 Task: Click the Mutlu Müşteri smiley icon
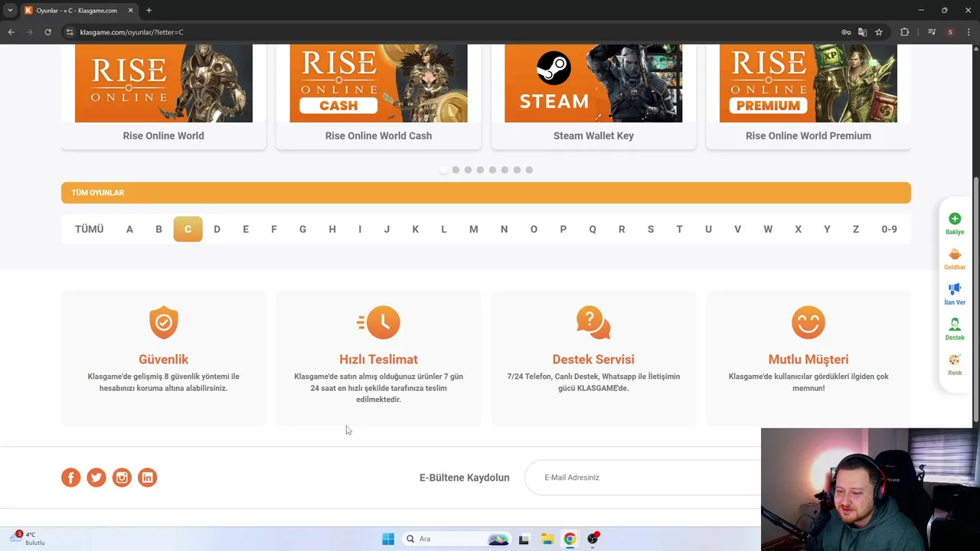point(808,322)
